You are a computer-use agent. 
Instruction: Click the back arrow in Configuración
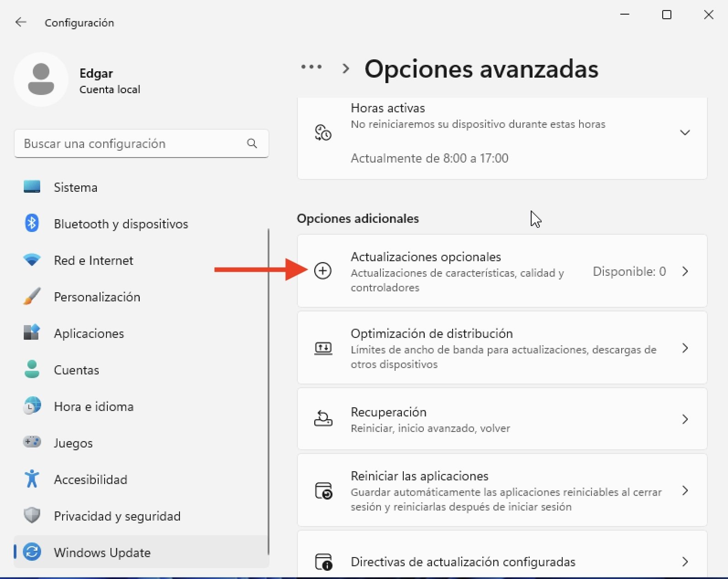[x=21, y=22]
